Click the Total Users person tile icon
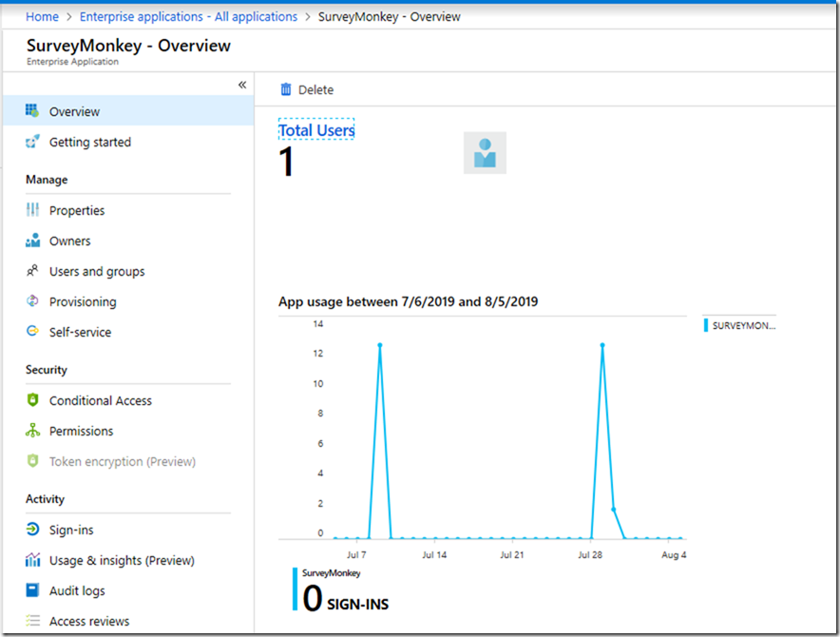840x637 pixels. coord(485,153)
